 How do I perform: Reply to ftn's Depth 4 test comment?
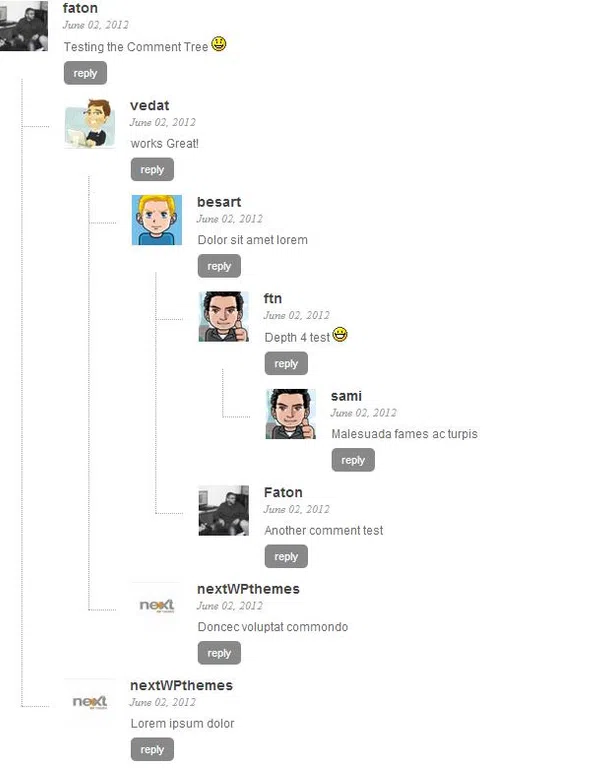pos(286,363)
